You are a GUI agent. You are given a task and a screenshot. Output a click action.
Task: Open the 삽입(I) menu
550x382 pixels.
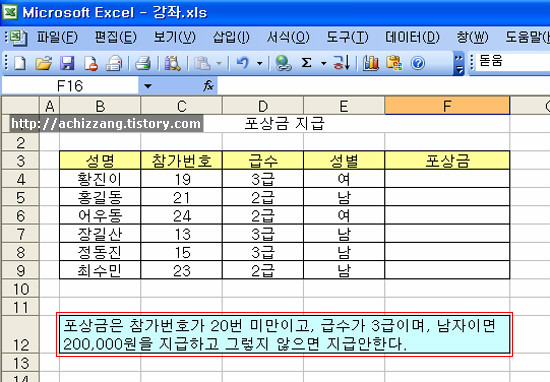(x=231, y=37)
